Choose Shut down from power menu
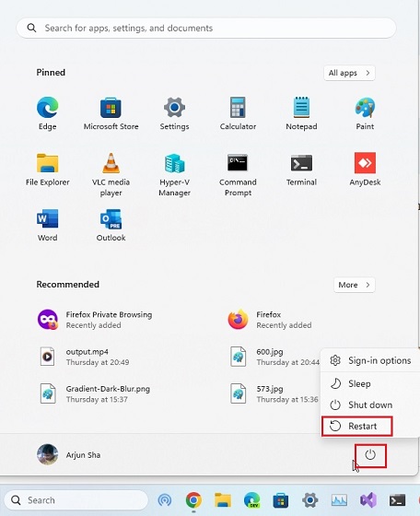420x516 pixels. click(x=370, y=405)
